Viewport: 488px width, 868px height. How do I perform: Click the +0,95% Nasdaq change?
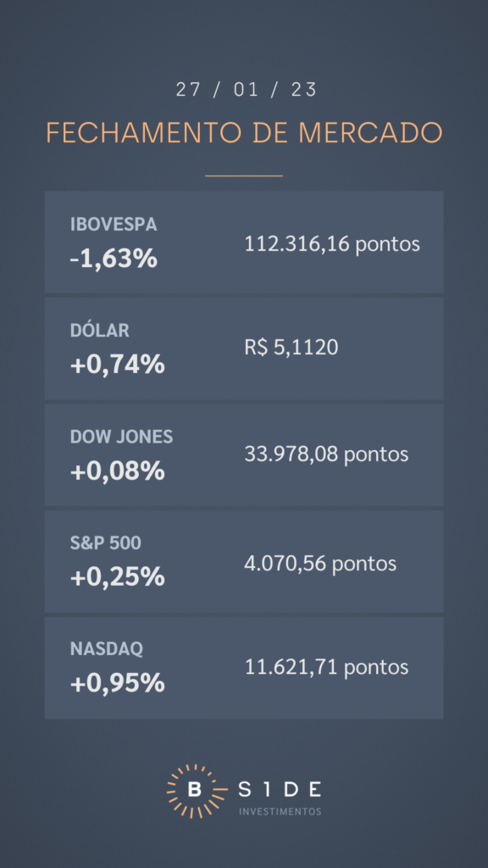click(x=117, y=684)
